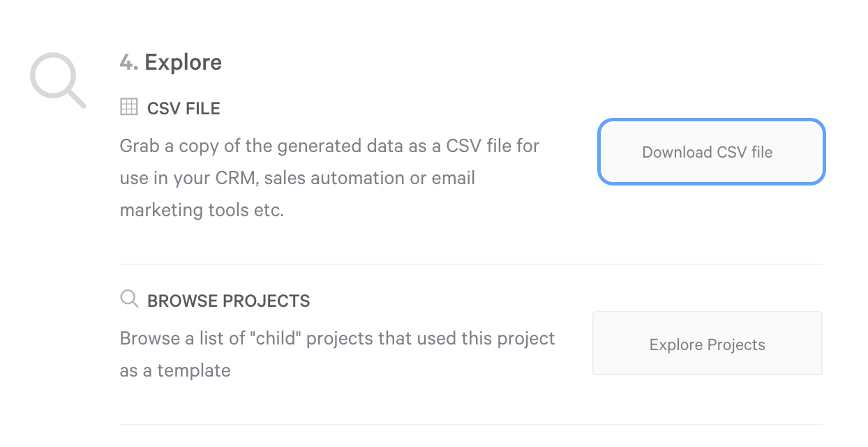Viewport: 868px width, 447px height.
Task: Click the Browse Projects description paragraph
Action: tap(337, 354)
